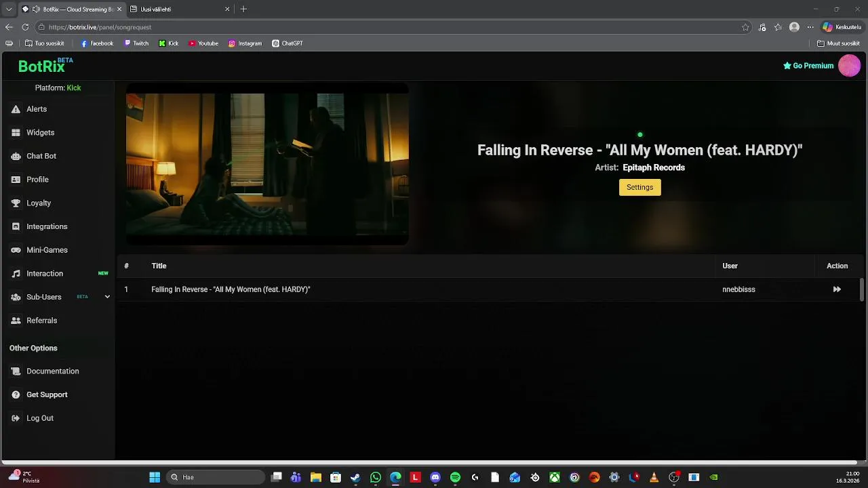Screen dimensions: 868x488
Task: Open Discord from the taskbar
Action: (435, 477)
